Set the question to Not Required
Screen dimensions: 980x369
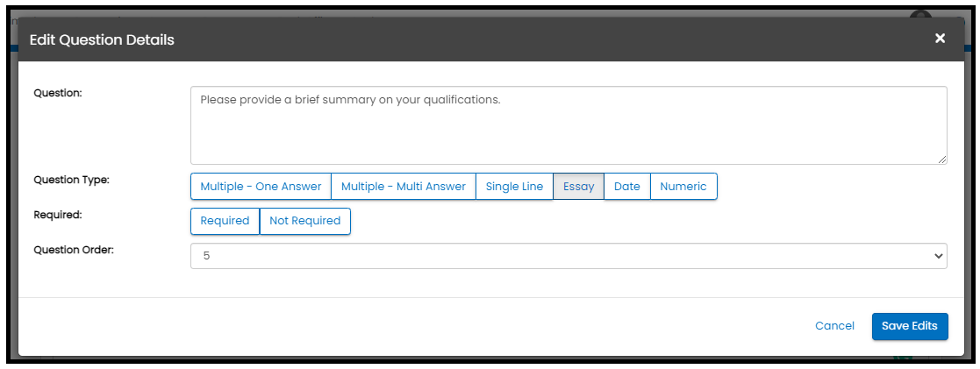[x=304, y=221]
